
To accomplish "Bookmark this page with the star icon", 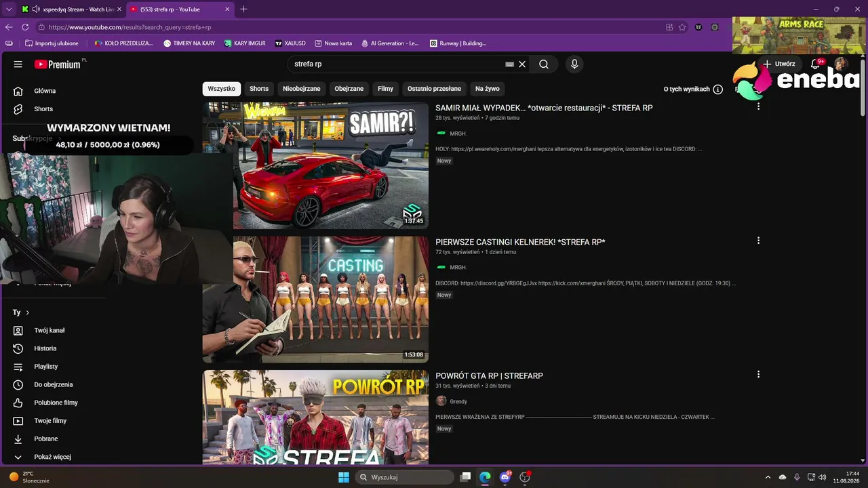I will (x=682, y=27).
